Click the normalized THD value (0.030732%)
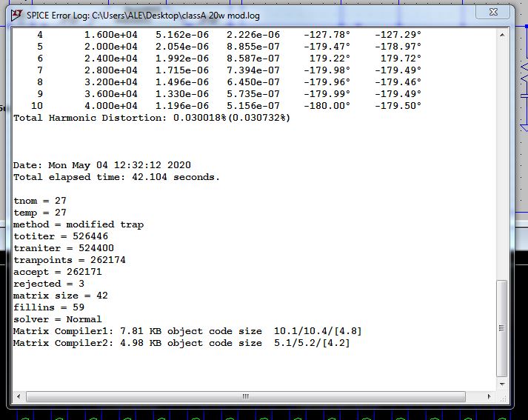 point(259,118)
